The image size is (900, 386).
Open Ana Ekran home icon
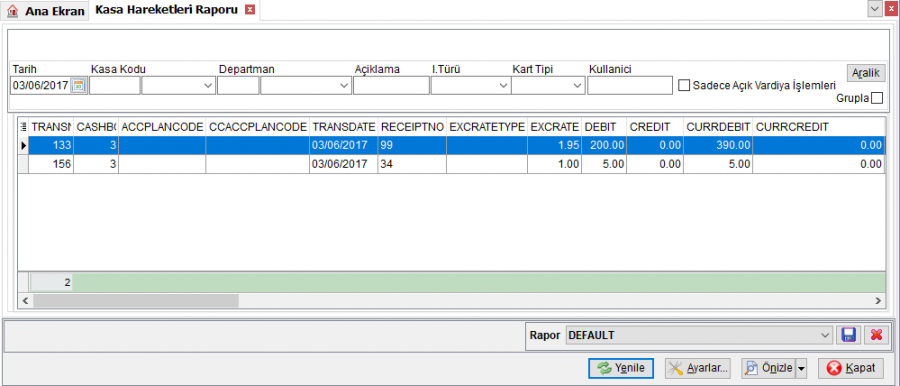pos(12,11)
